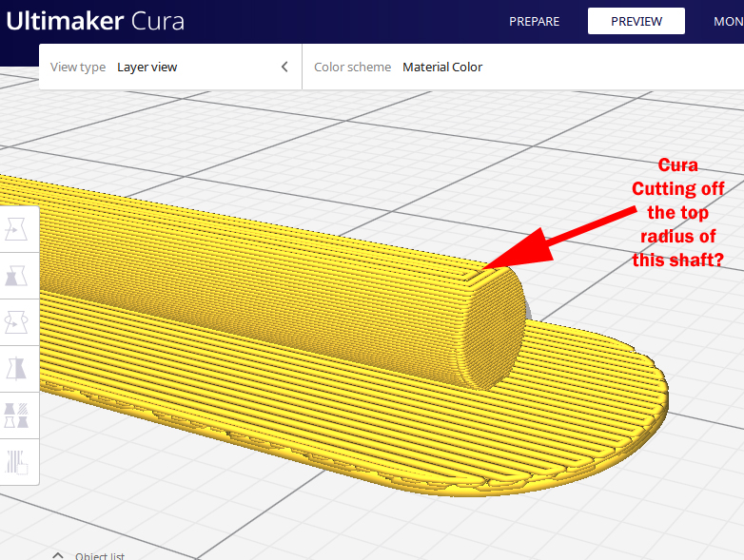Open the Color scheme Material Color dropdown

coord(442,68)
